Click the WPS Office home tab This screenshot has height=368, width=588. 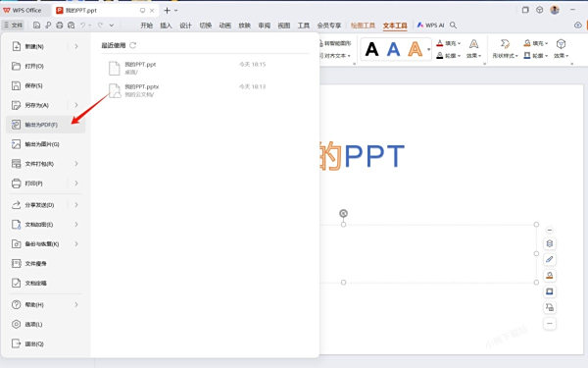click(23, 11)
